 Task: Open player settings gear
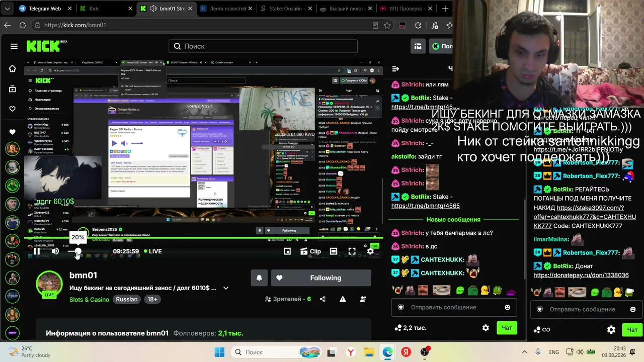[x=370, y=251]
